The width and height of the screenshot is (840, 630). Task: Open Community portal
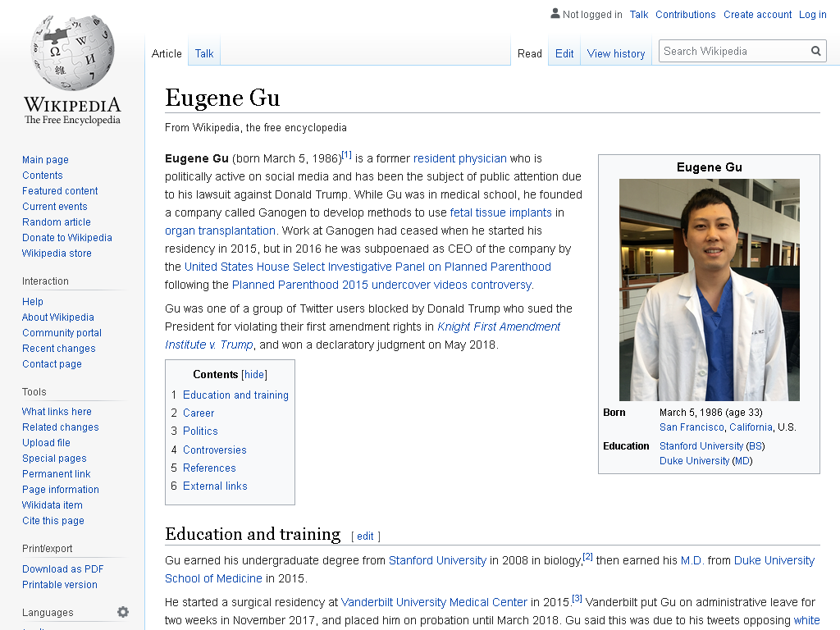tap(62, 333)
